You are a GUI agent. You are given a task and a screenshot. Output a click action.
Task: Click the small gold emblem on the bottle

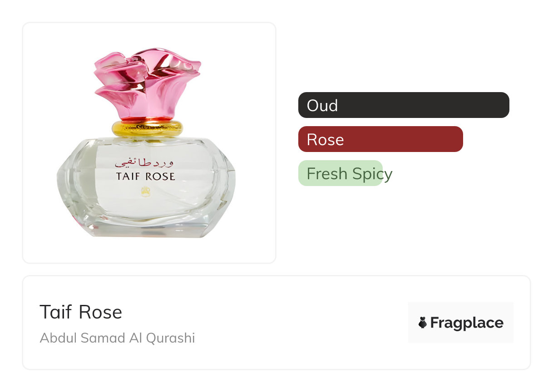(146, 192)
